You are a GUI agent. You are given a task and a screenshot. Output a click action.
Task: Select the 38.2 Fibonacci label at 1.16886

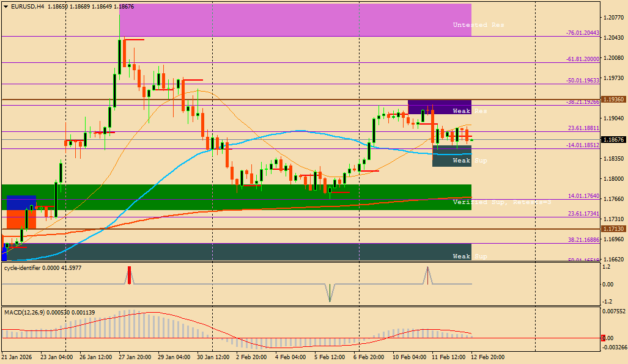pos(583,239)
